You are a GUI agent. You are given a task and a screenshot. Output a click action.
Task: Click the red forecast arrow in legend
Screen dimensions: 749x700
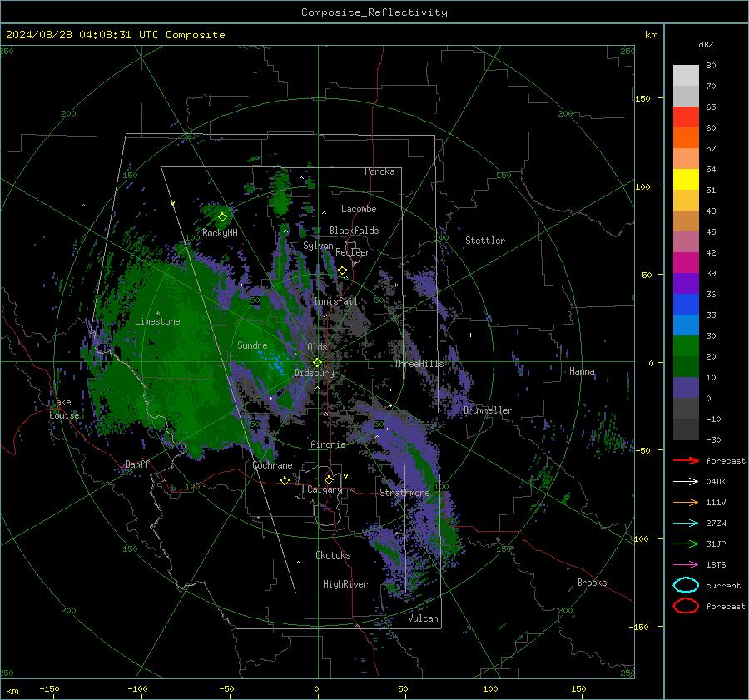686,460
